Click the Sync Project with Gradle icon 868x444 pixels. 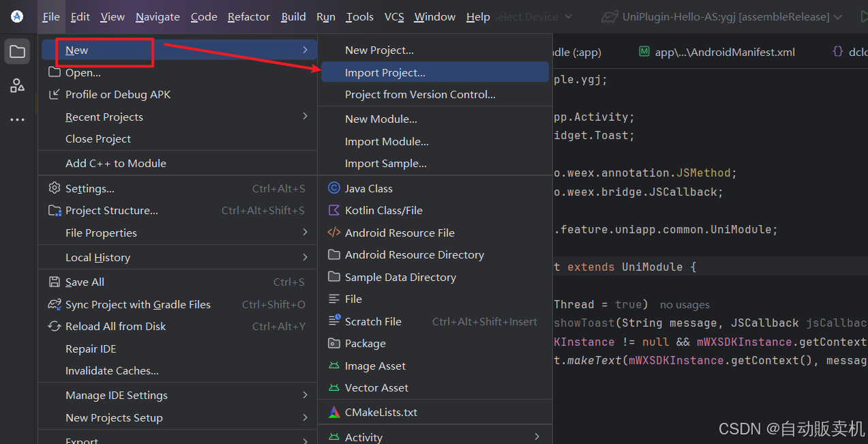tap(55, 304)
